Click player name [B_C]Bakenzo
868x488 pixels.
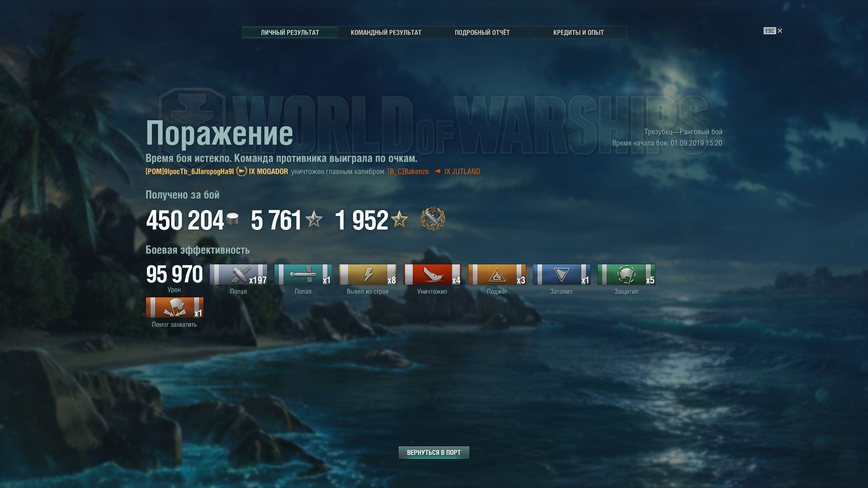point(408,172)
